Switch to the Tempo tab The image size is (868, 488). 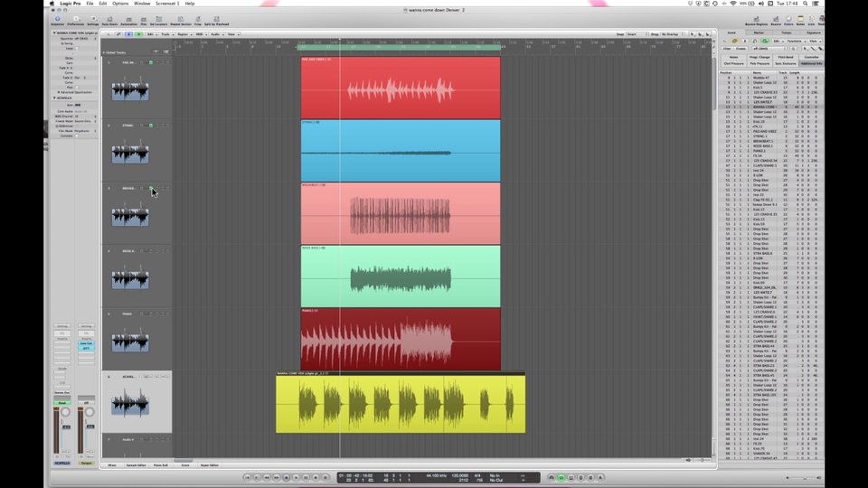[x=786, y=33]
